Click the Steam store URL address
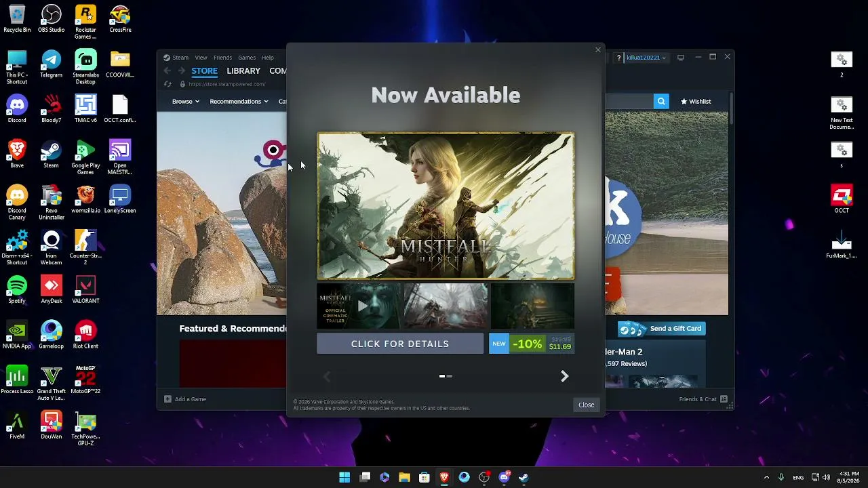 227,84
